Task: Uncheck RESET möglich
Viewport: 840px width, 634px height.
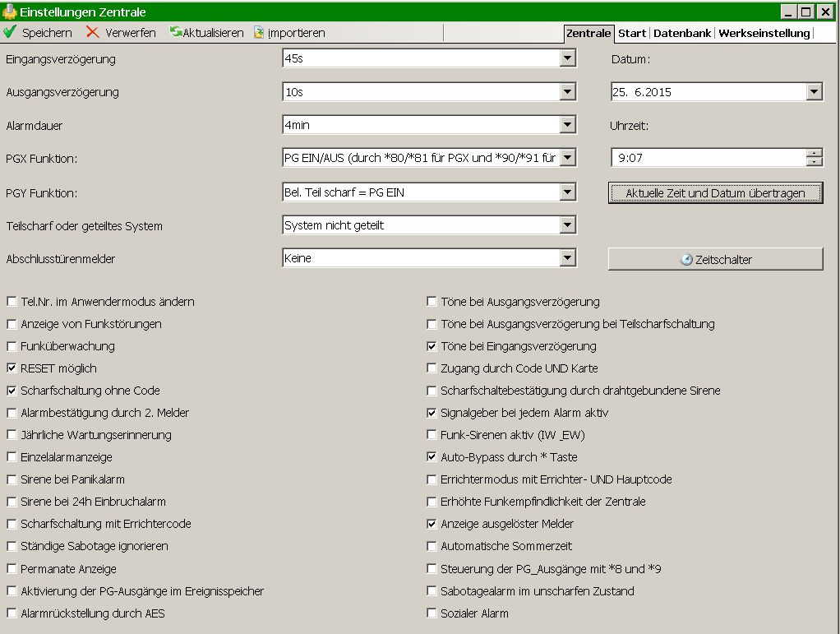Action: [x=12, y=368]
